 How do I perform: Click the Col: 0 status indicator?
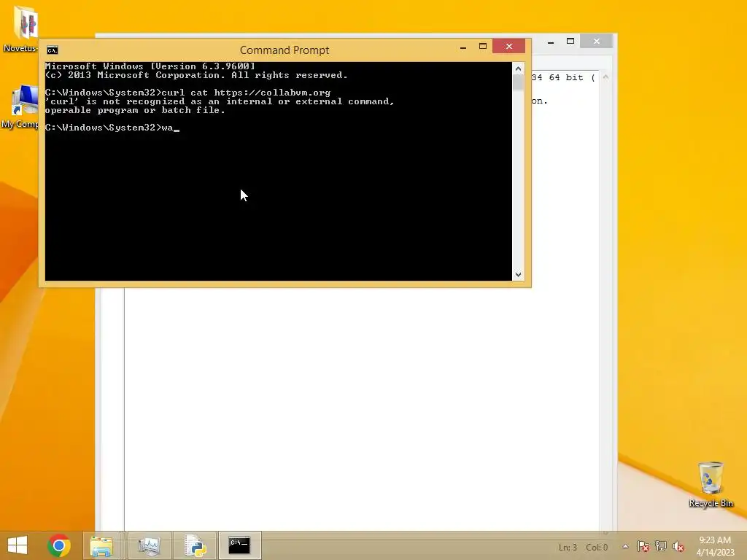click(597, 548)
